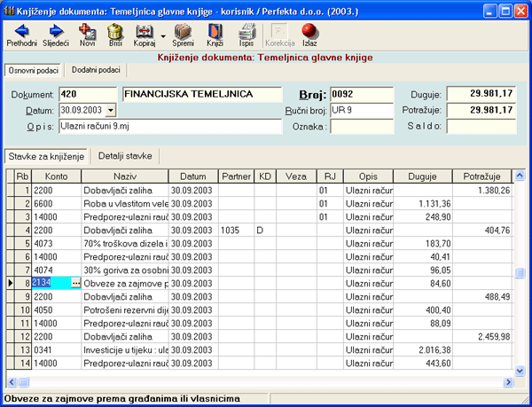532x407 pixels.
Task: Click the grid vertical scroll up arrow
Action: (x=520, y=176)
